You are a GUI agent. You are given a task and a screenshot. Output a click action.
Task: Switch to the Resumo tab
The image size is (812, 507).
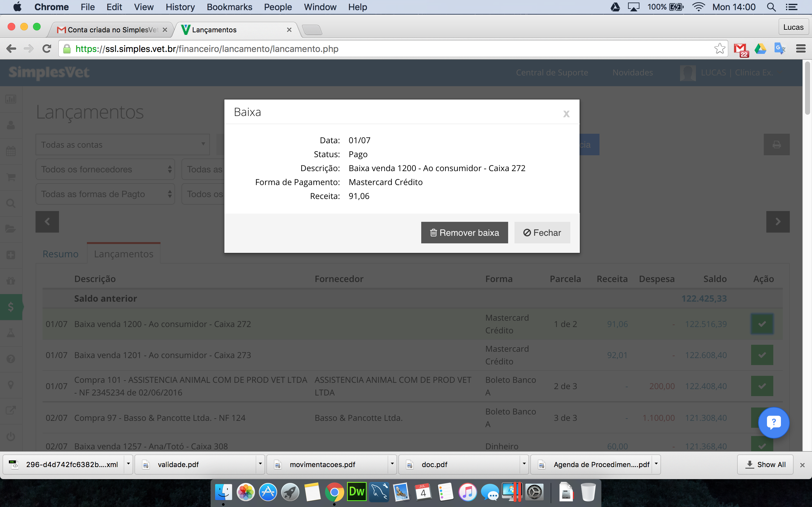pos(60,254)
